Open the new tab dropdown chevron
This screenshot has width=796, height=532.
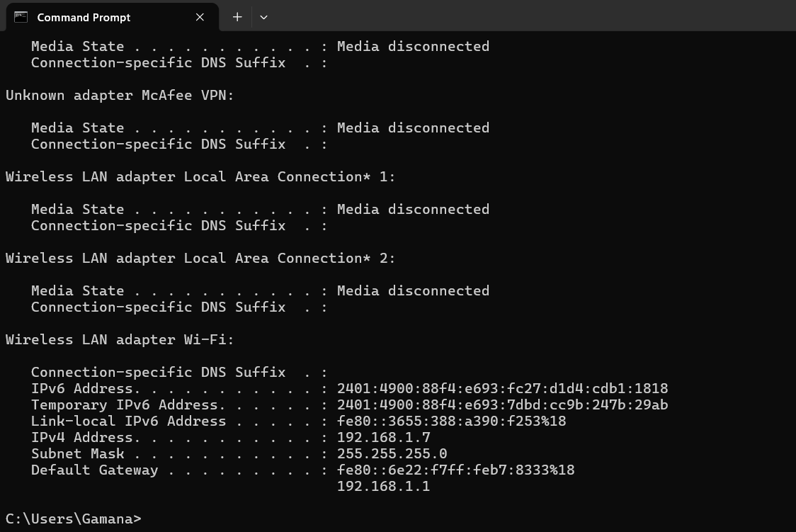point(263,17)
